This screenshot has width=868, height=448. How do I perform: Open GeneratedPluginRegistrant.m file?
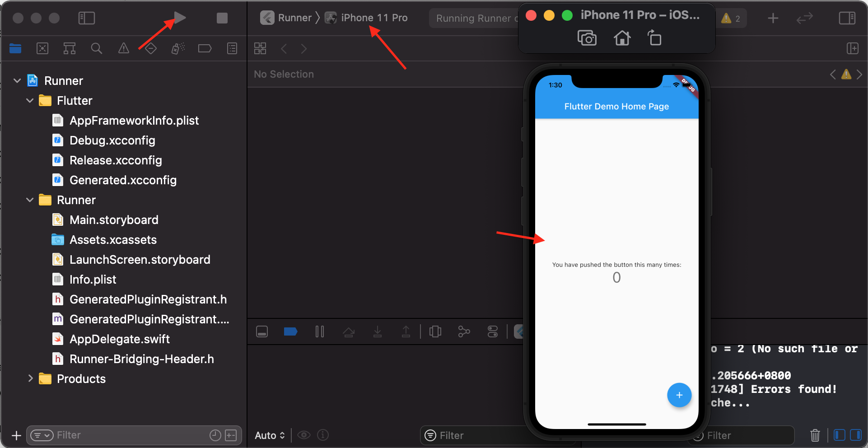click(x=149, y=319)
